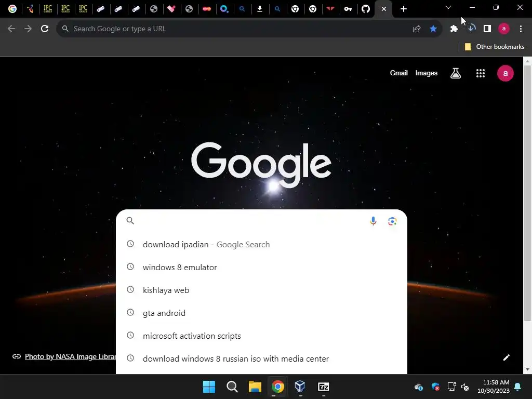This screenshot has width=532, height=399.
Task: Open Chrome from the taskbar
Action: [277, 387]
